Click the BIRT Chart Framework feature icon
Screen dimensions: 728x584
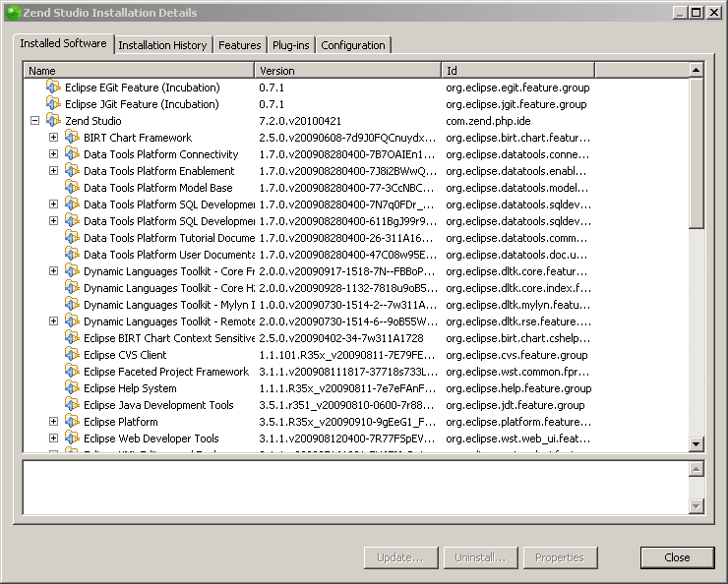click(x=72, y=138)
